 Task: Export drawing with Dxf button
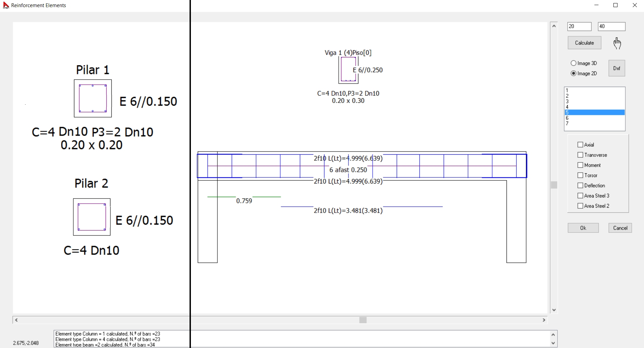pyautogui.click(x=616, y=68)
